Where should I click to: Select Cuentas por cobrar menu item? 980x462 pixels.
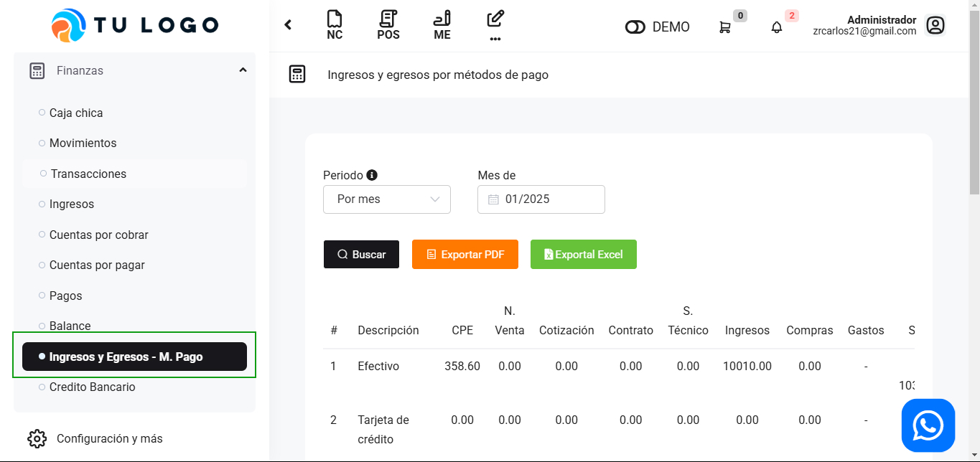(98, 235)
